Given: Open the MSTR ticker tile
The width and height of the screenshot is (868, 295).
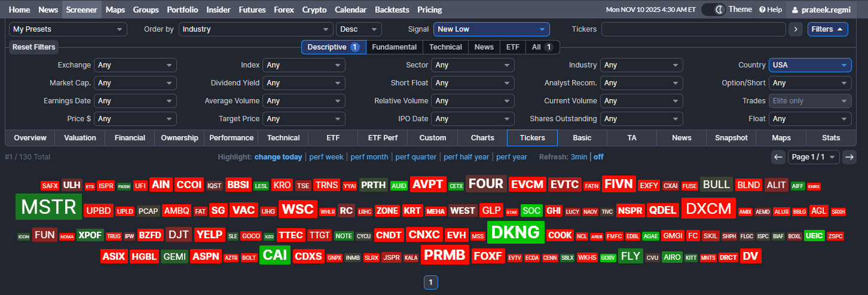Looking at the screenshot, I should (48, 207).
